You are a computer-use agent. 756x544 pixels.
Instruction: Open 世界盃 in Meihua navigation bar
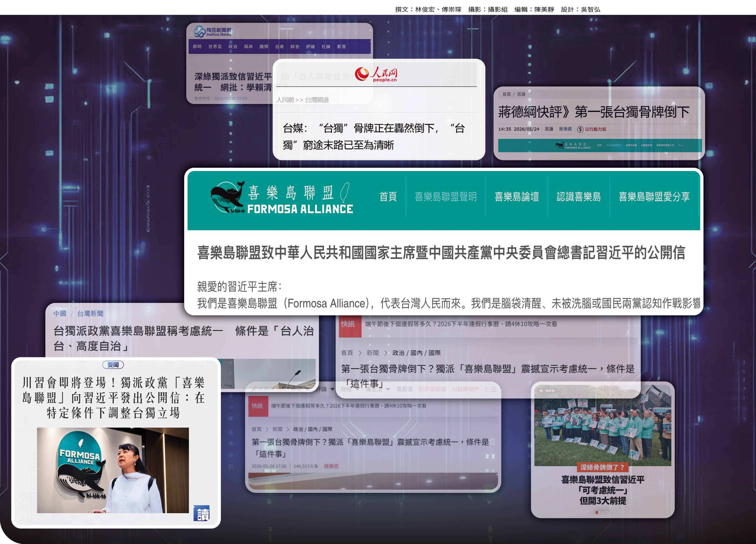pos(215,47)
